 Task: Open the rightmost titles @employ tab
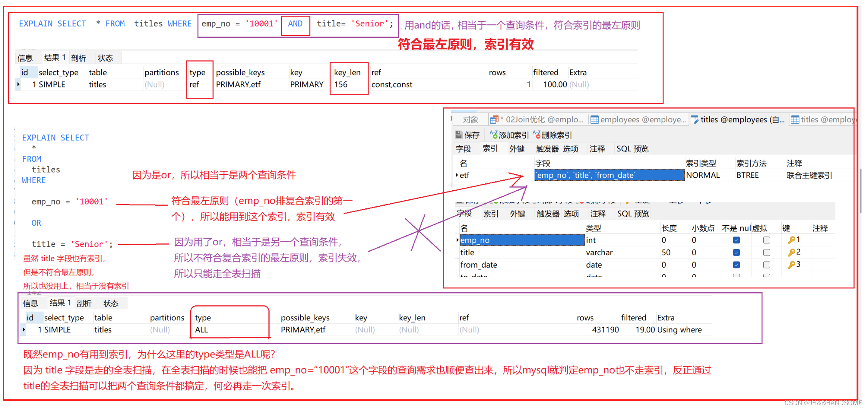[823, 120]
